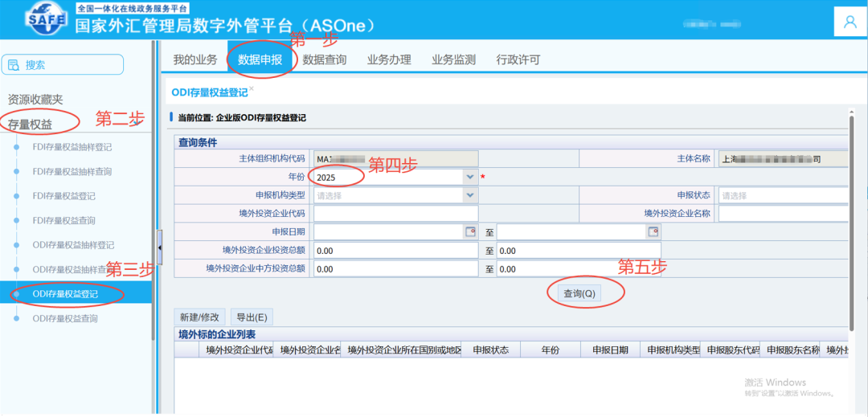This screenshot has height=417, width=868.
Task: Switch to 数据申报 tab
Action: [x=260, y=59]
